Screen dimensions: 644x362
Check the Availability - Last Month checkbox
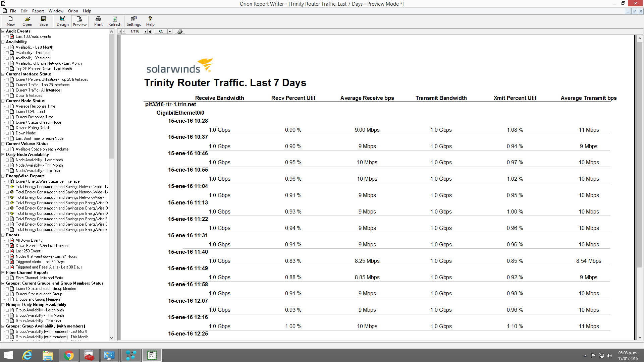[x=7, y=48]
